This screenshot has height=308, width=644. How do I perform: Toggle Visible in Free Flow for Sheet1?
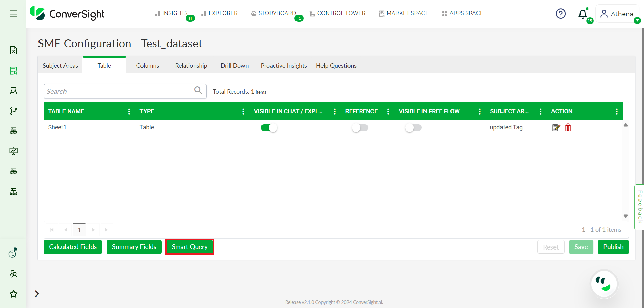413,128
